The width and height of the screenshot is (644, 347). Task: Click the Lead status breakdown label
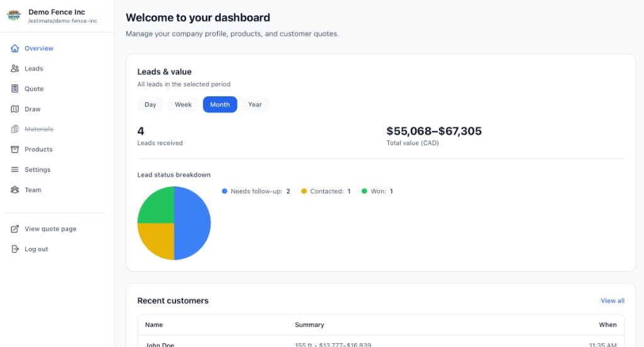pyautogui.click(x=174, y=174)
